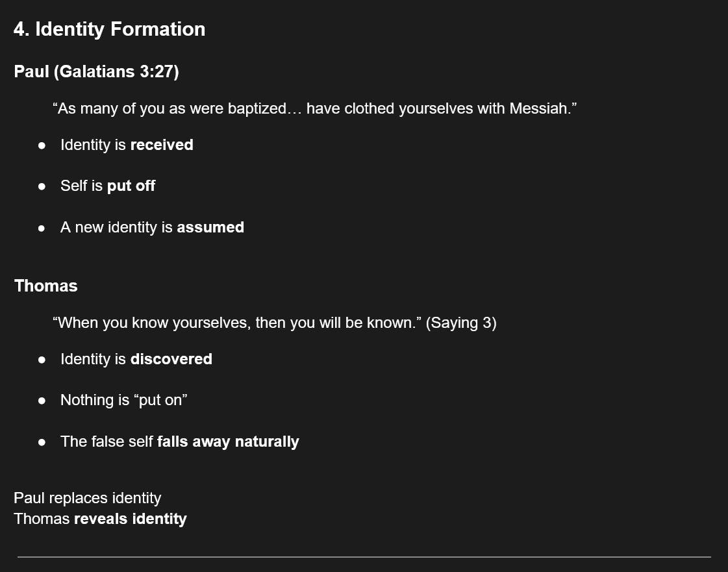The image size is (728, 572).
Task: Click the bullet 'Identity is discovered'
Action: [136, 359]
